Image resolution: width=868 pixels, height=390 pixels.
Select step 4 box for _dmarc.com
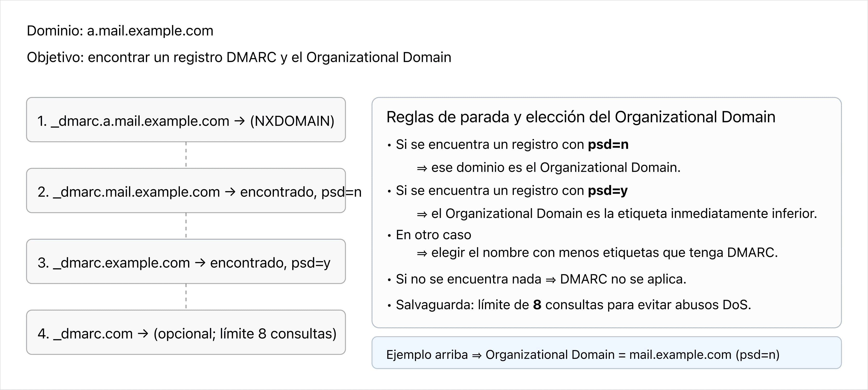(x=186, y=333)
